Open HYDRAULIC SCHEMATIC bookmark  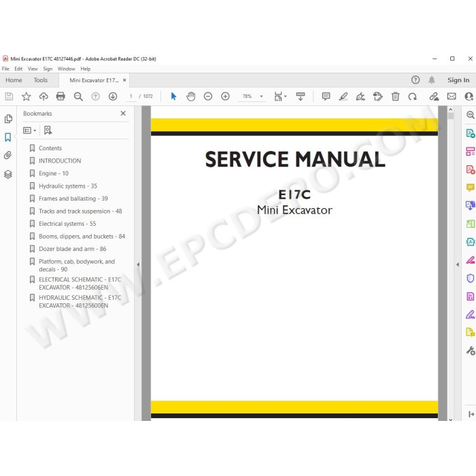pos(80,301)
